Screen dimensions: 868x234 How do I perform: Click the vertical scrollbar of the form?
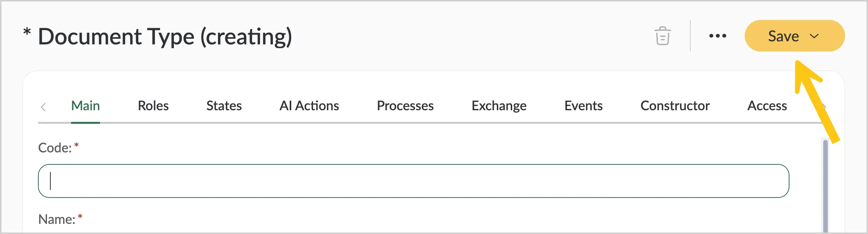[826, 186]
